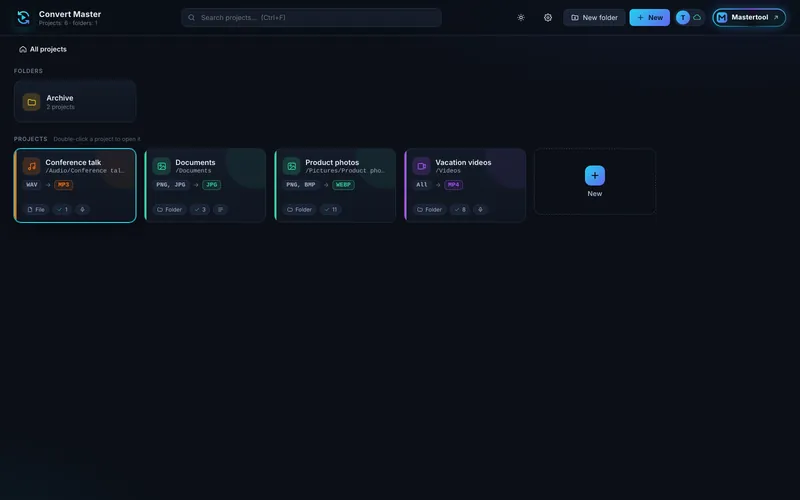
Task: Click the /Audio/Conference path text
Action: click(85, 171)
